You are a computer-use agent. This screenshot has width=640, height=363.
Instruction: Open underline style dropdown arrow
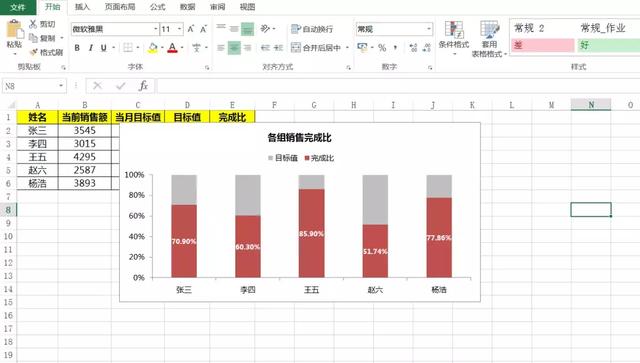[x=114, y=48]
